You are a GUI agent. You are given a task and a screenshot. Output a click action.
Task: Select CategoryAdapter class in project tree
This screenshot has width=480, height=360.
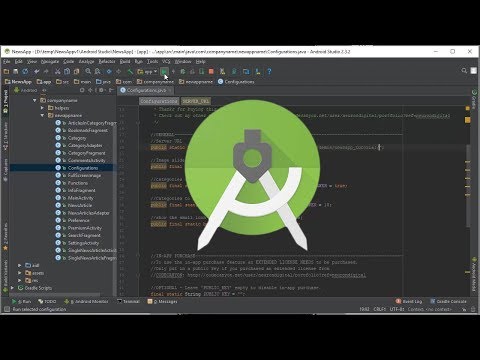pos(85,145)
